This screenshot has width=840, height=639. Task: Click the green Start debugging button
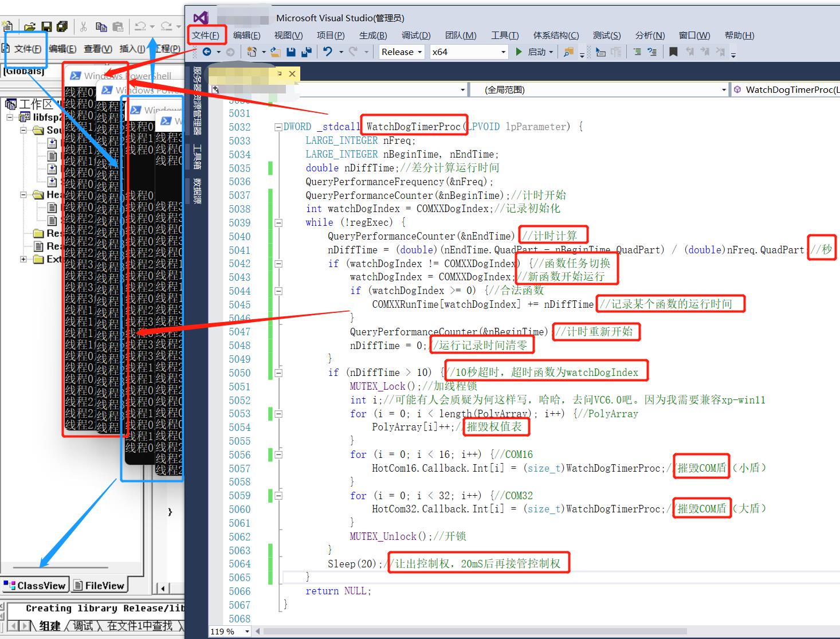click(x=519, y=52)
